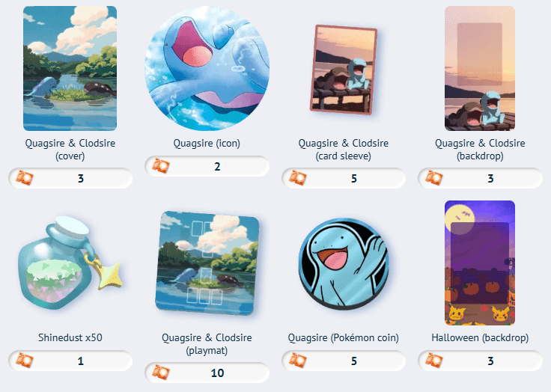This screenshot has height=392, width=551.
Task: Click the Quagsire Pokémon coin icon
Action: (344, 263)
